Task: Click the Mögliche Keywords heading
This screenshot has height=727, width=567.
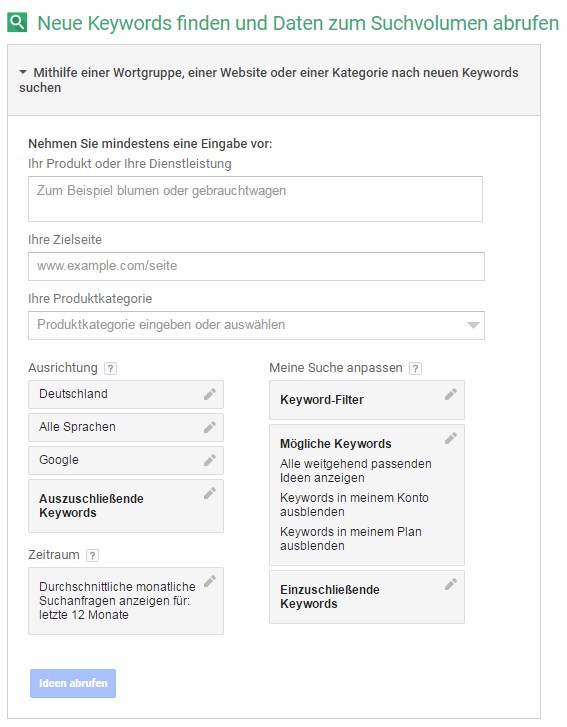Action: click(336, 444)
